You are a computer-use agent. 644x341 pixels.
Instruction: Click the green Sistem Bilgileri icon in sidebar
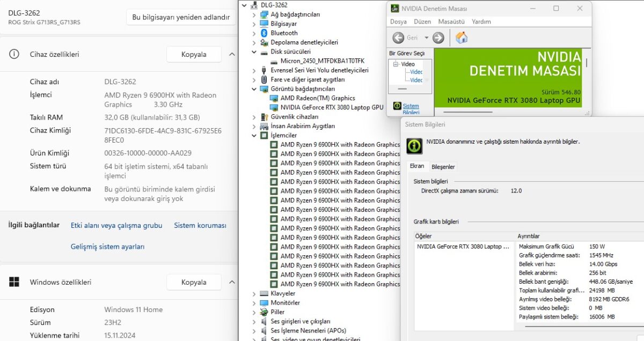397,106
